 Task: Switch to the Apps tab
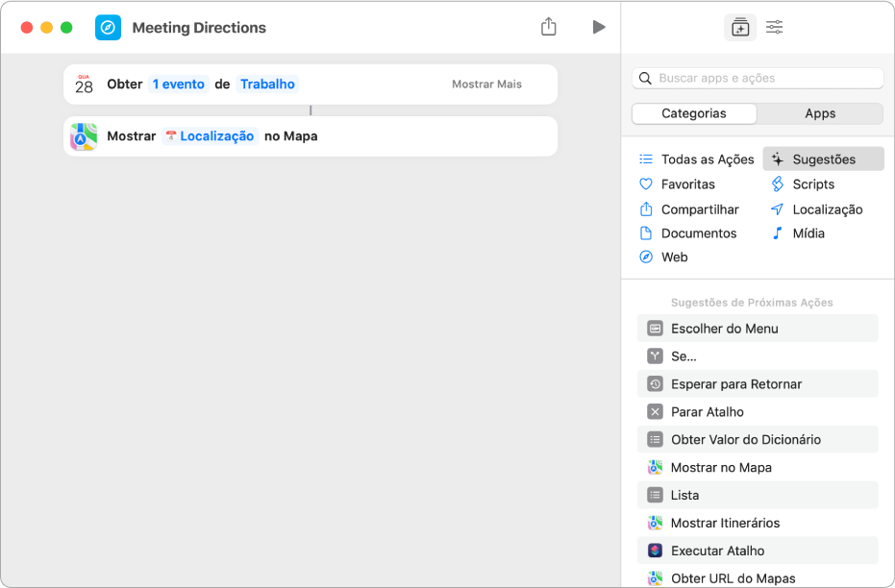[x=820, y=113]
